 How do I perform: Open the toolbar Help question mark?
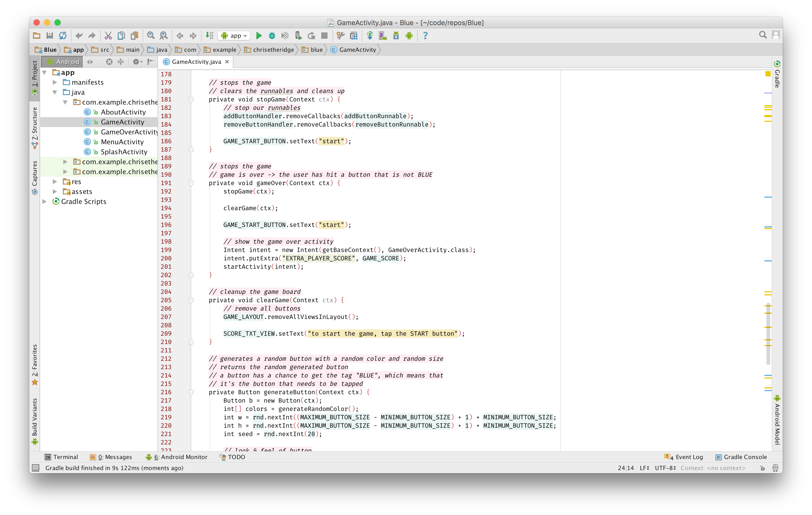point(425,36)
